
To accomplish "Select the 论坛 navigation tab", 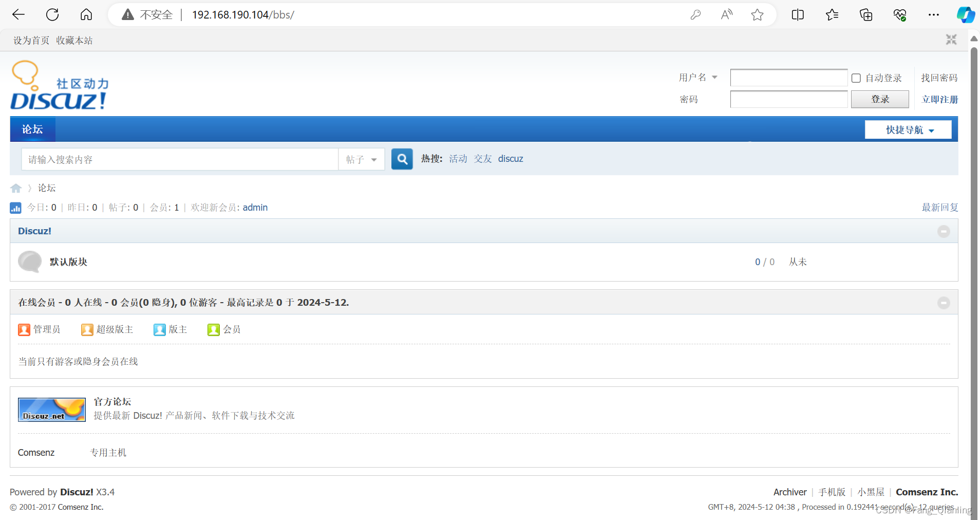I will 32,129.
